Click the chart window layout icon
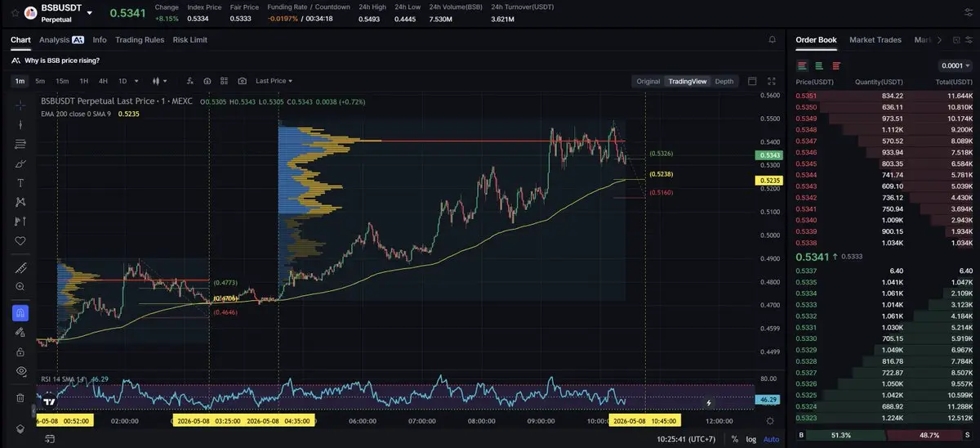 tap(752, 81)
